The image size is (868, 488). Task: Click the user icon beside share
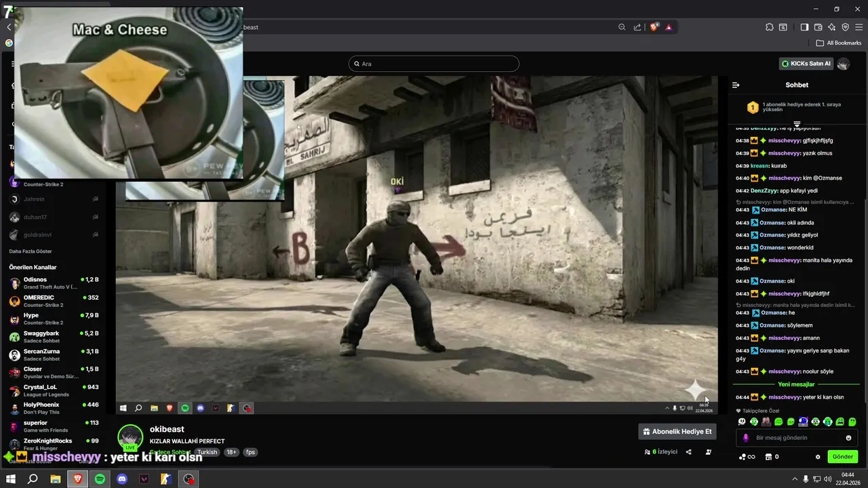[x=709, y=452]
